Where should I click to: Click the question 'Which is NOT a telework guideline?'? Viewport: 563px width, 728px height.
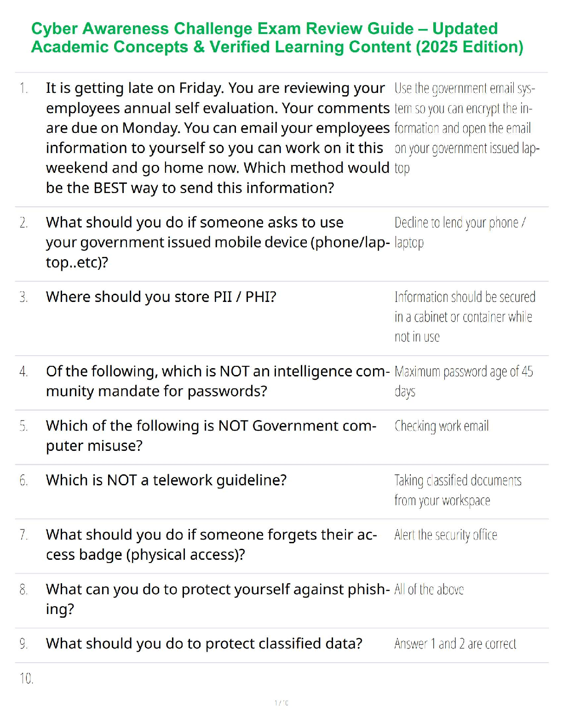tap(166, 480)
